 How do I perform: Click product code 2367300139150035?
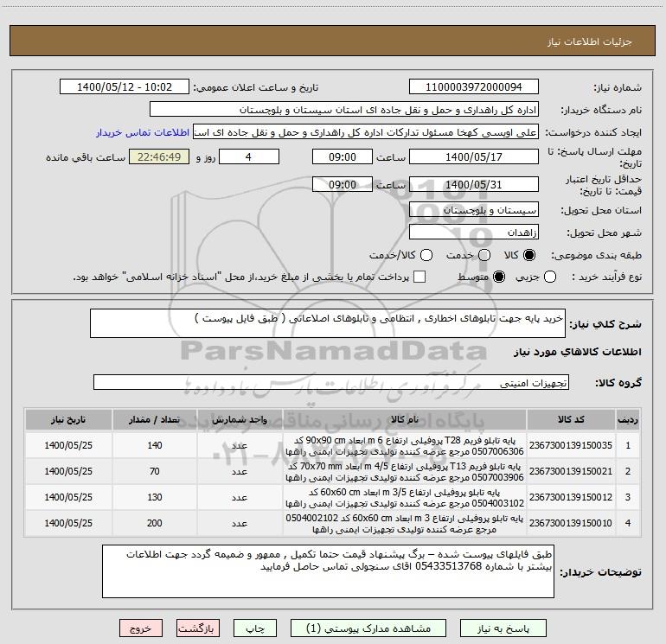click(x=571, y=445)
